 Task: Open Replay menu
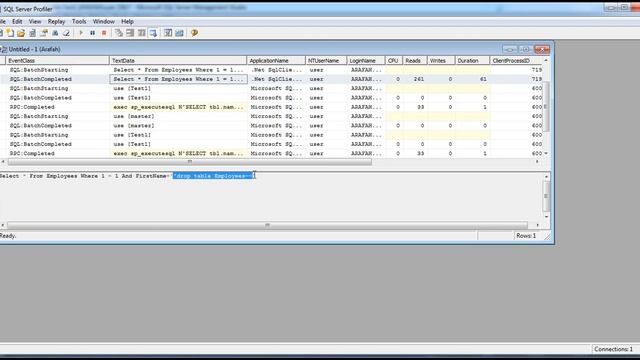[x=56, y=21]
